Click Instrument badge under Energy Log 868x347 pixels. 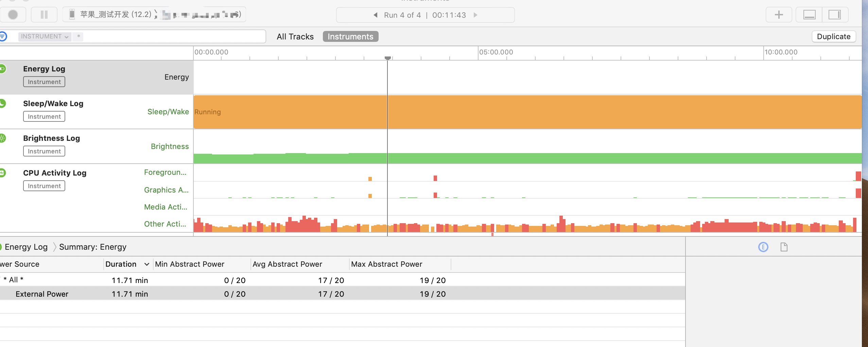click(44, 82)
